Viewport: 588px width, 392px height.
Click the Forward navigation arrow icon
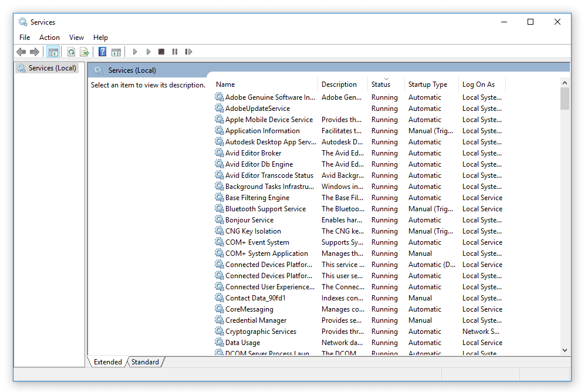(x=35, y=52)
